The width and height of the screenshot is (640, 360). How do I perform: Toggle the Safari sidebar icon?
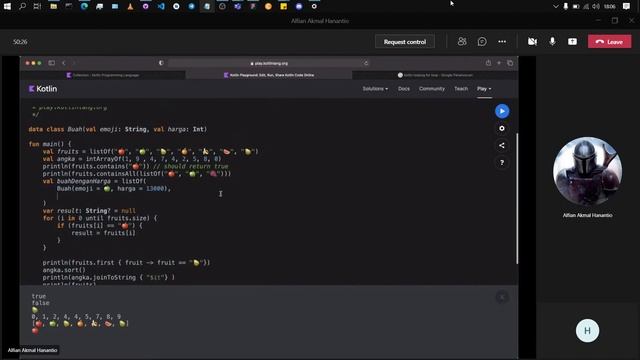pyautogui.click(x=51, y=63)
